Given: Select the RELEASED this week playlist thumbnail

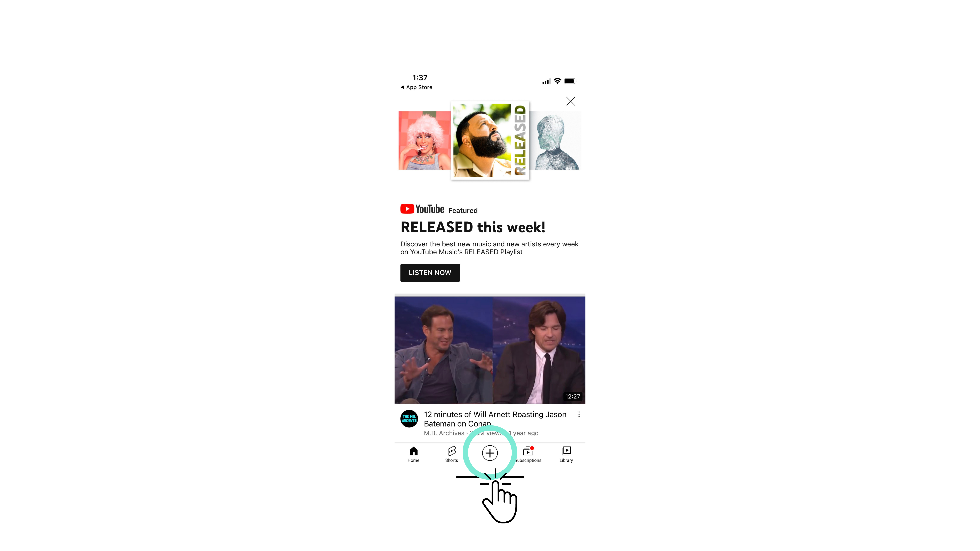Looking at the screenshot, I should point(489,140).
